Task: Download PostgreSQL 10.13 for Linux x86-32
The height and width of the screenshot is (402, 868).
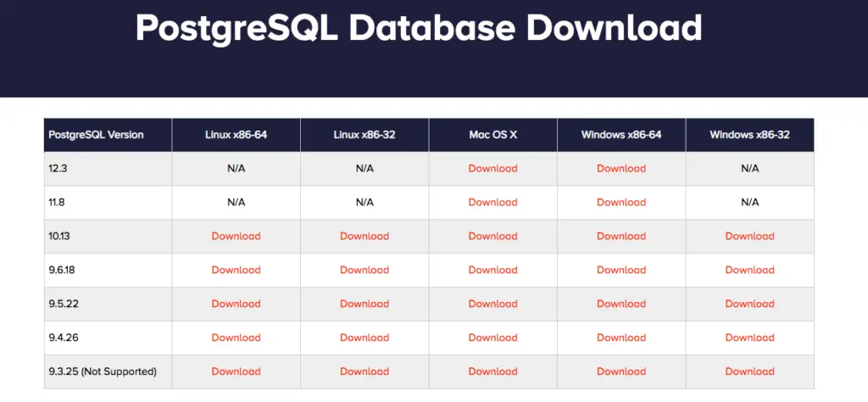Action: [x=364, y=236]
